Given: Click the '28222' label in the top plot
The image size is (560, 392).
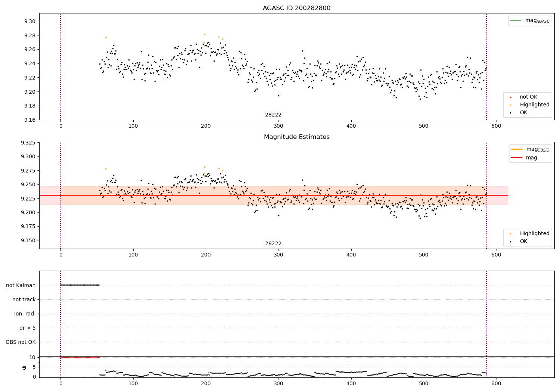Looking at the screenshot, I should pos(273,115).
